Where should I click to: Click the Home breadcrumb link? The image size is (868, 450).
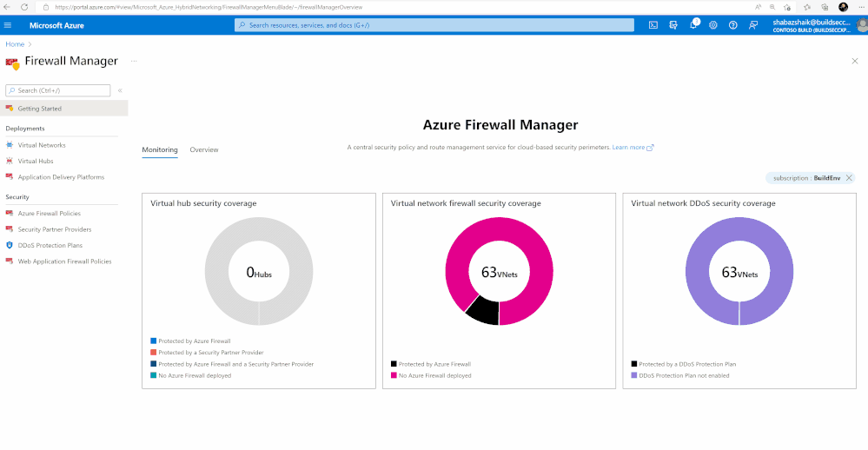[15, 44]
